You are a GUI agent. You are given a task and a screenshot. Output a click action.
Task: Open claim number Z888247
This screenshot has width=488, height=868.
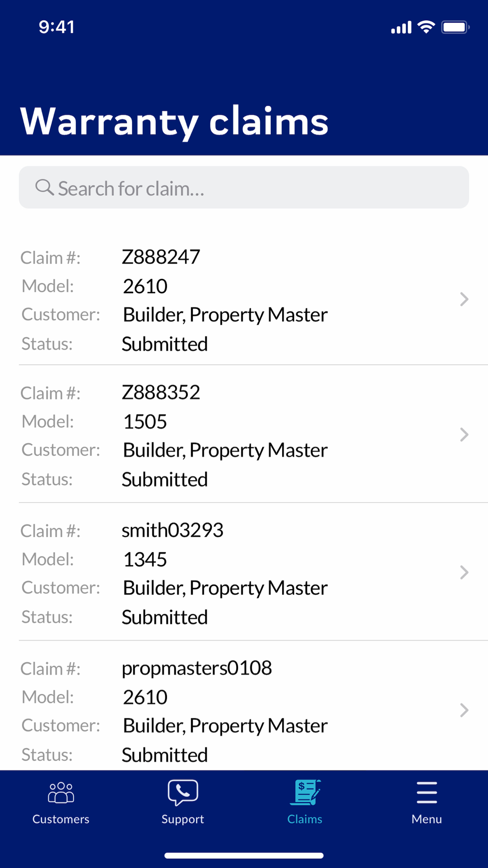[161, 257]
